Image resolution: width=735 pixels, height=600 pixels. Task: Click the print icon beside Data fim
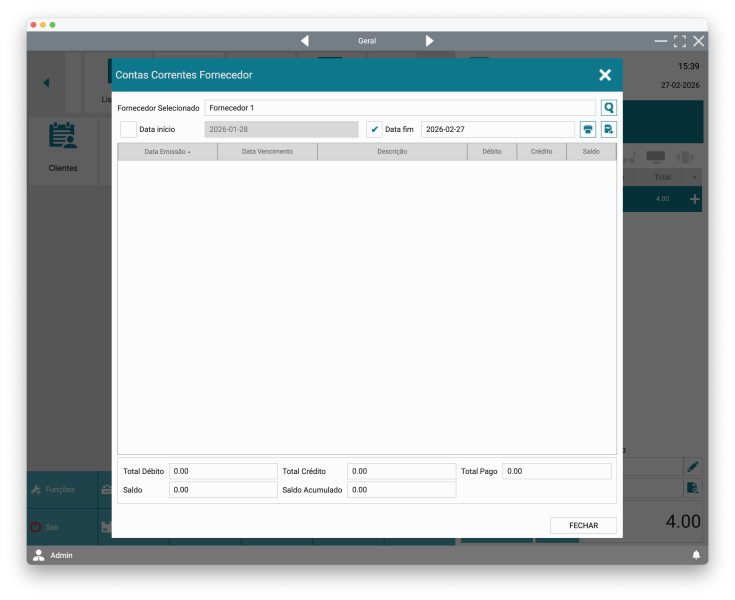[x=588, y=129]
